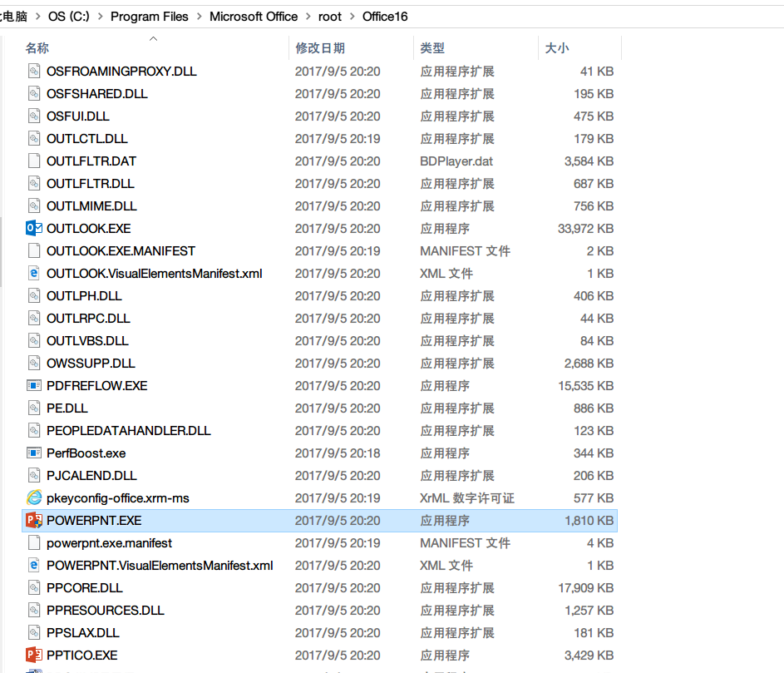Click the PPSLAX.DLL file icon
Viewport: 784px width, 673px height.
pos(34,632)
